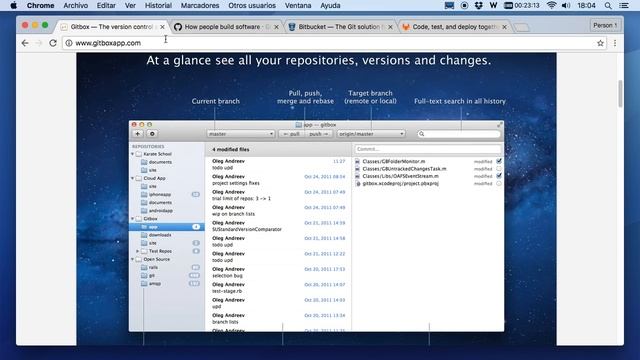640x360 pixels.
Task: Switch to the Gitbox tab
Action: click(112, 27)
